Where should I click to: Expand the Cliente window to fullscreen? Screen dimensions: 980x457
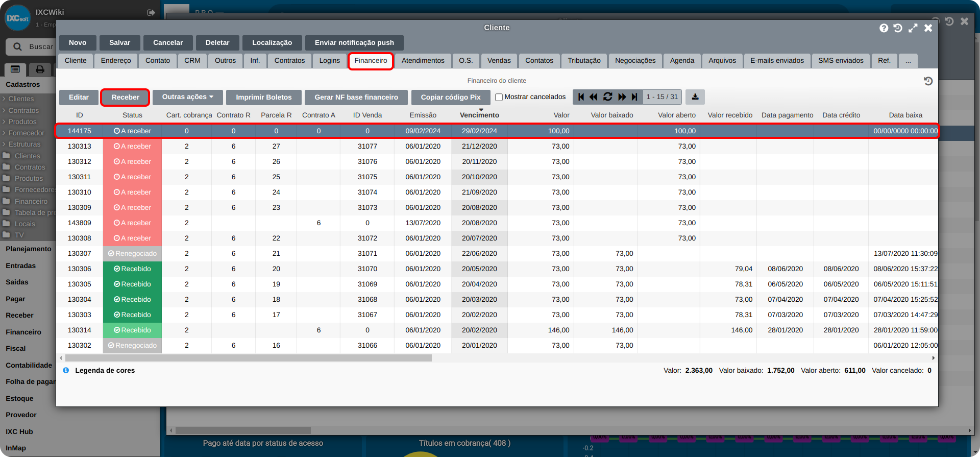[913, 28]
